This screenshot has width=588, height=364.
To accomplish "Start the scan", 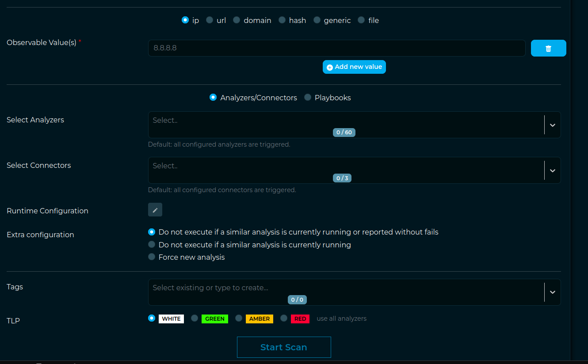I will (x=284, y=347).
